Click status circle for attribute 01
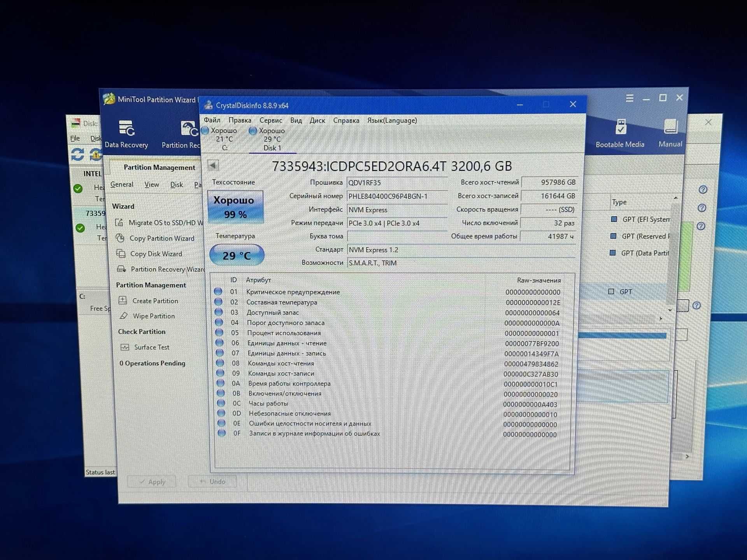 point(218,291)
